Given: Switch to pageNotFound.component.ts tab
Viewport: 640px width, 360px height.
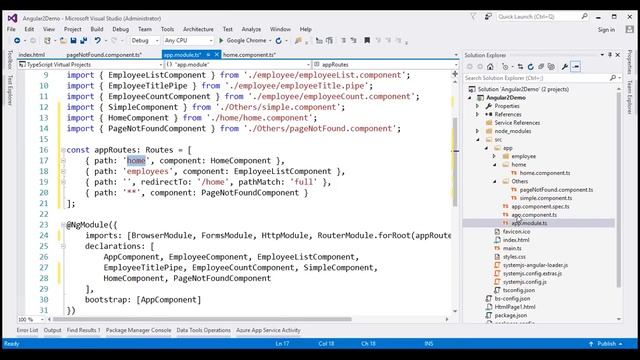Looking at the screenshot, I should (x=104, y=55).
